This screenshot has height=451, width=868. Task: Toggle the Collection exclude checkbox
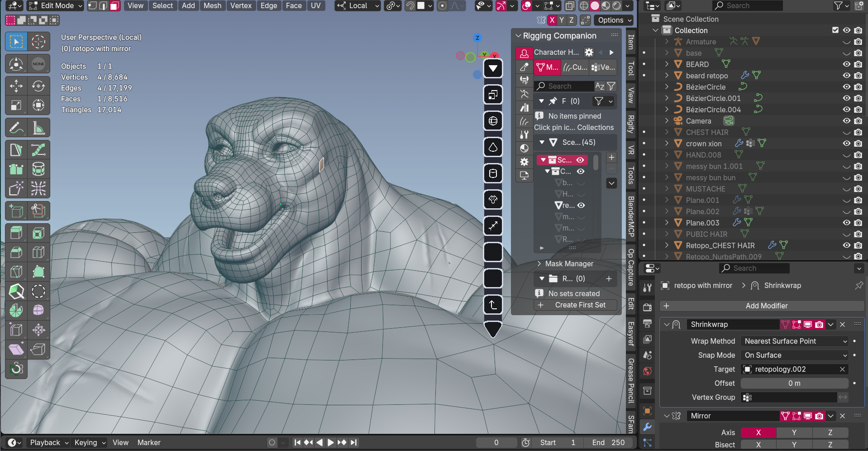[835, 30]
